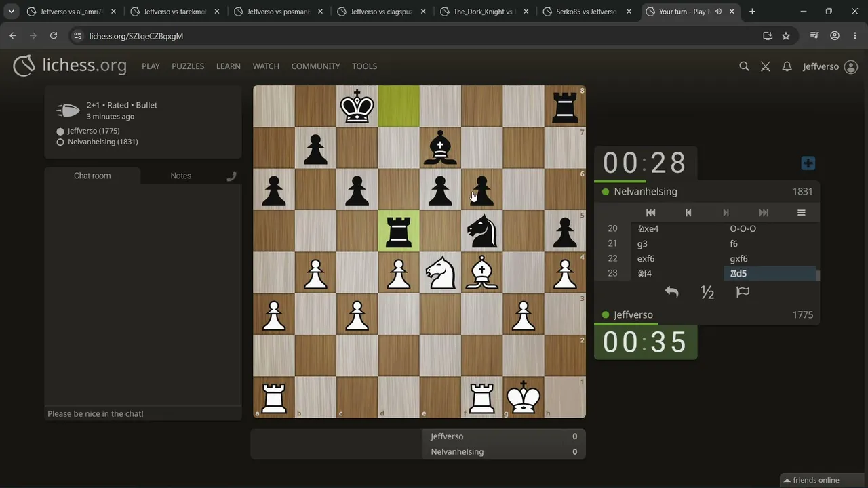868x488 pixels.
Task: Open Jeffverso (1775) profile in game info
Action: coord(94,131)
